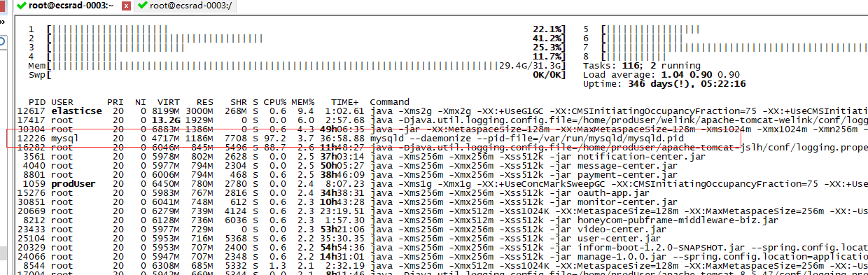This screenshot has height=275, width=868.
Task: Sort by the PRI column header
Action: point(115,102)
